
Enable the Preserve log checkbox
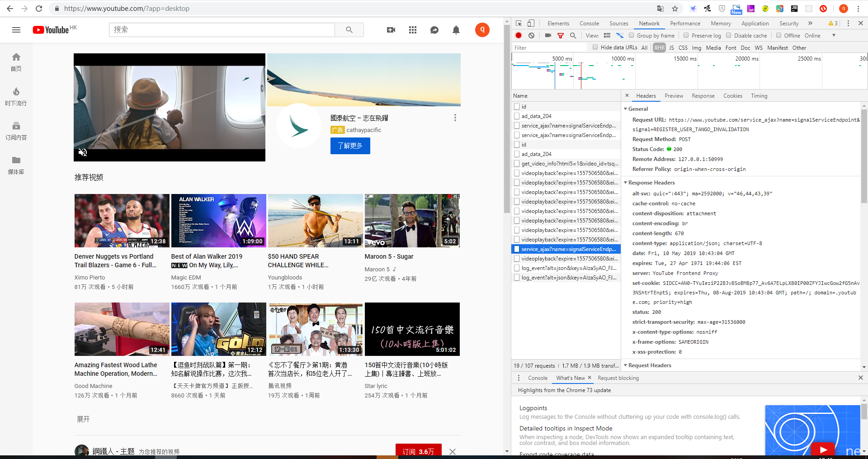click(686, 36)
